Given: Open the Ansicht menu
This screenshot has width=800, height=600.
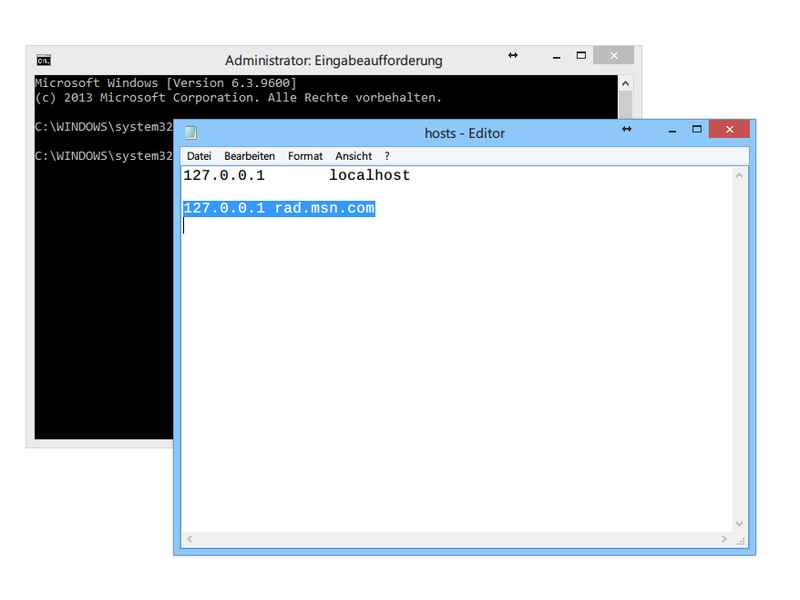Looking at the screenshot, I should click(353, 156).
